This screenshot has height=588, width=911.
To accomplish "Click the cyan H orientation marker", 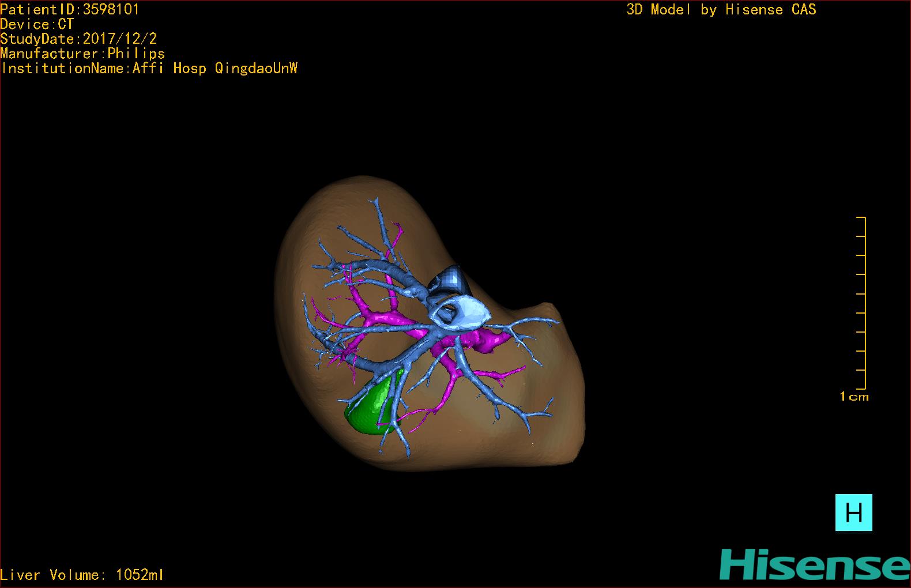I will (853, 512).
